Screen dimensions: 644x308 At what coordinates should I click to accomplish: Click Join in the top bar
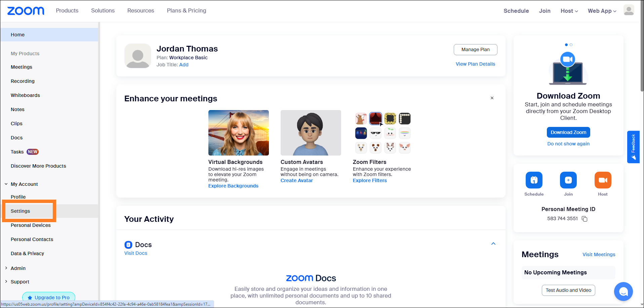545,11
